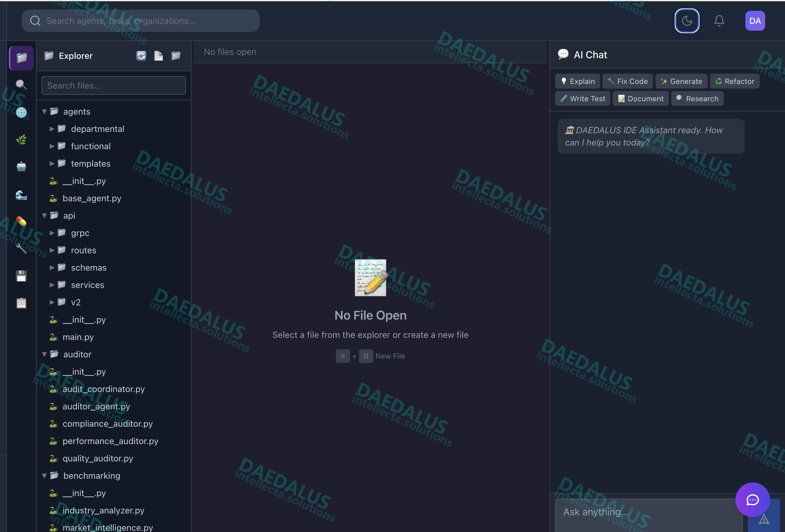Open the globe sidebar icon
This screenshot has height=532, width=785.
[21, 112]
